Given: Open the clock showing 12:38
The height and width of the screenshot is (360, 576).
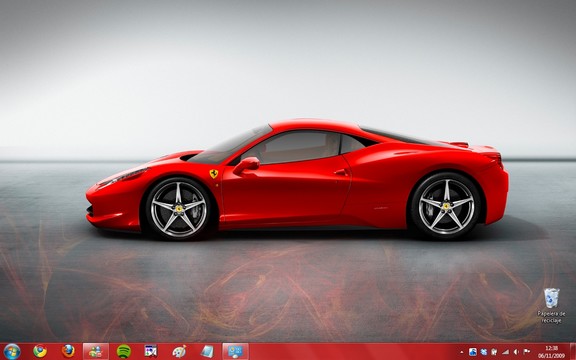Looking at the screenshot, I should pos(551,352).
